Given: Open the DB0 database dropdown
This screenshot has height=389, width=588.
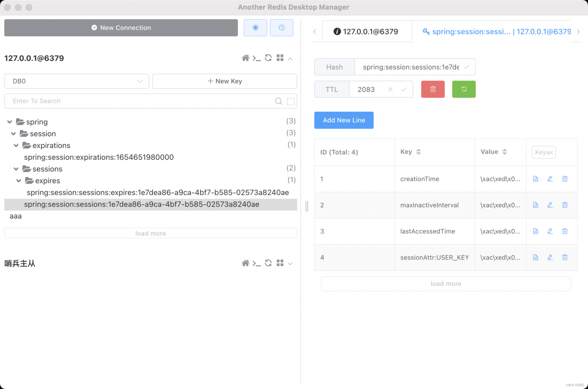Looking at the screenshot, I should pos(77,81).
